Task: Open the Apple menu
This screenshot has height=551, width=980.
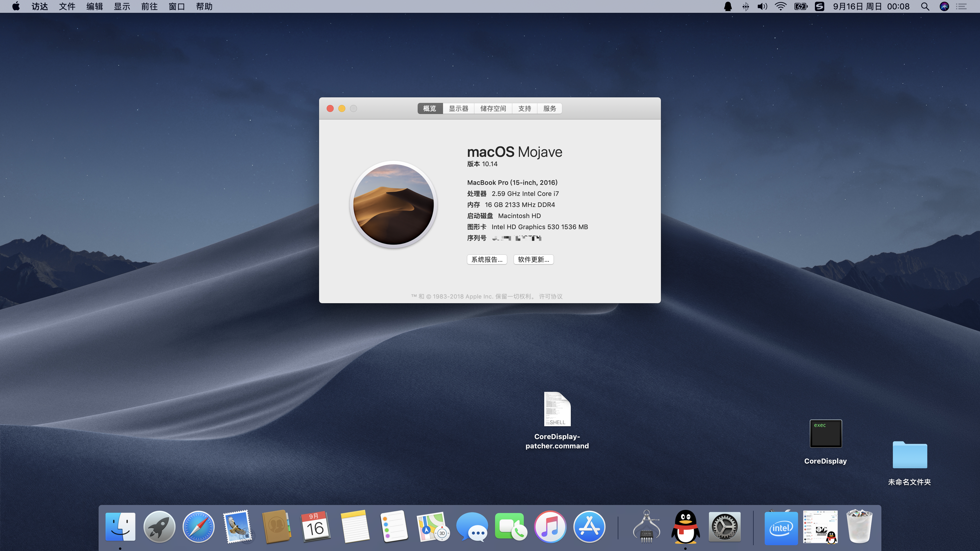Action: pyautogui.click(x=16, y=6)
